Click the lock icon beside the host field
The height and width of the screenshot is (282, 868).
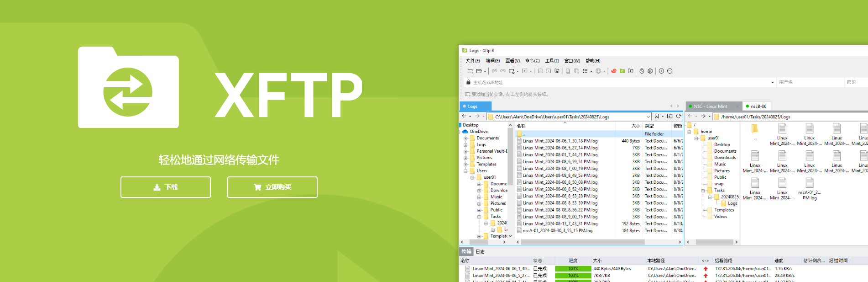pyautogui.click(x=468, y=82)
